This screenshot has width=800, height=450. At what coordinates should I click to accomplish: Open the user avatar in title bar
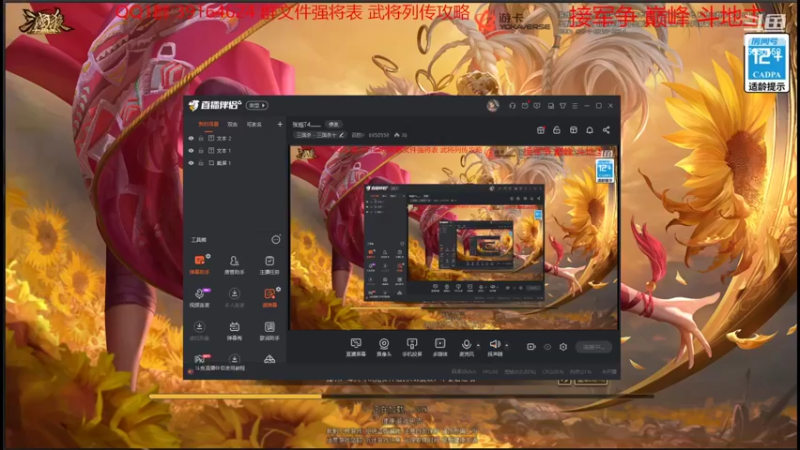tap(492, 106)
